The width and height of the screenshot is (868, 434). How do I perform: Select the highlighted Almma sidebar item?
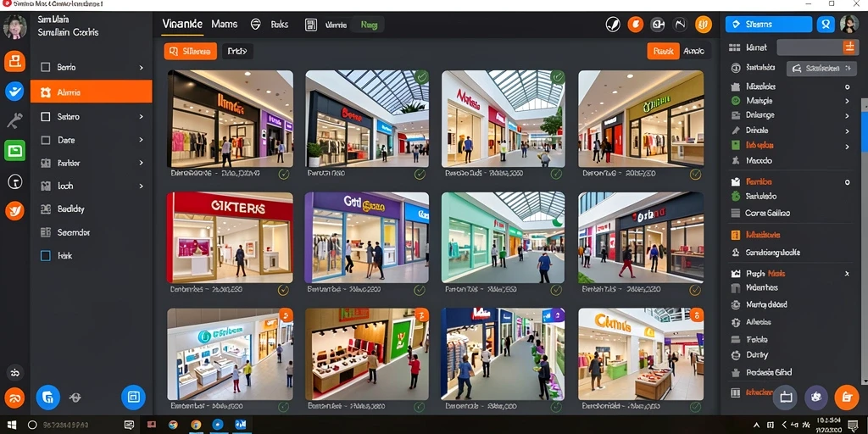(92, 92)
